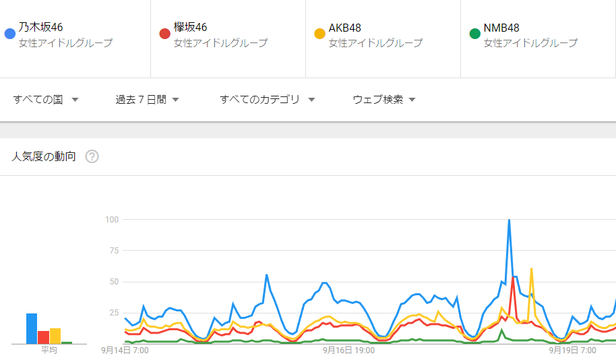Viewport: 616px width, 364px height.
Task: Click the blue dot for 乃木坂46
Action: click(9, 34)
